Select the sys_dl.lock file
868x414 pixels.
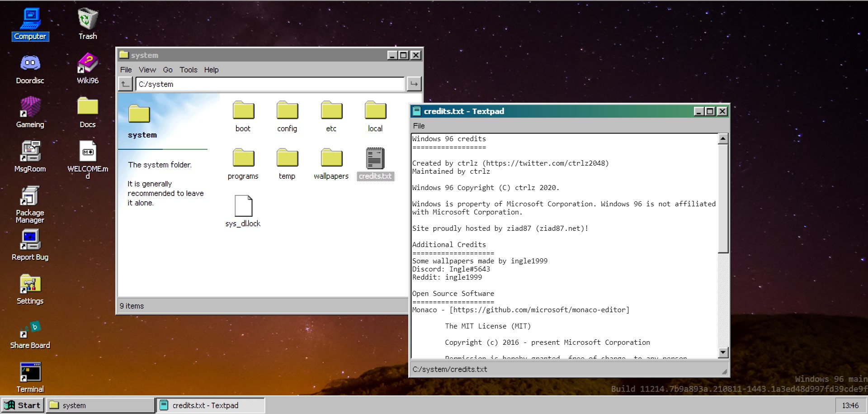(243, 206)
